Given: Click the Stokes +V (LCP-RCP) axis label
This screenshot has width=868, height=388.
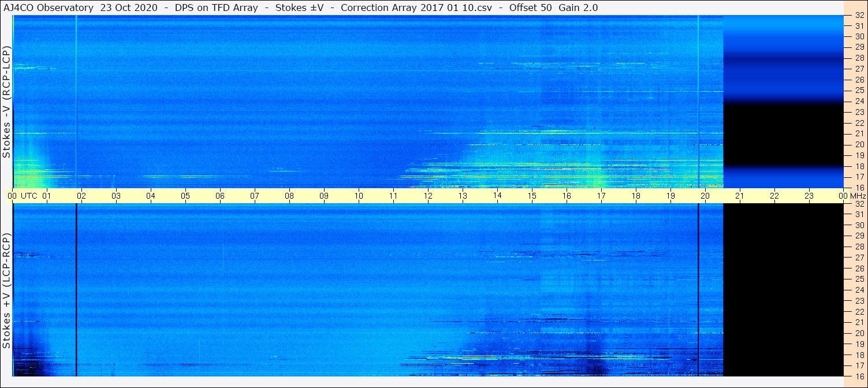Looking at the screenshot, I should coord(6,290).
